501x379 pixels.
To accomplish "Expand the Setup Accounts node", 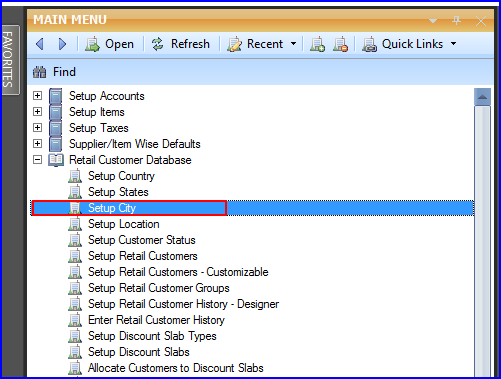I will [x=38, y=96].
